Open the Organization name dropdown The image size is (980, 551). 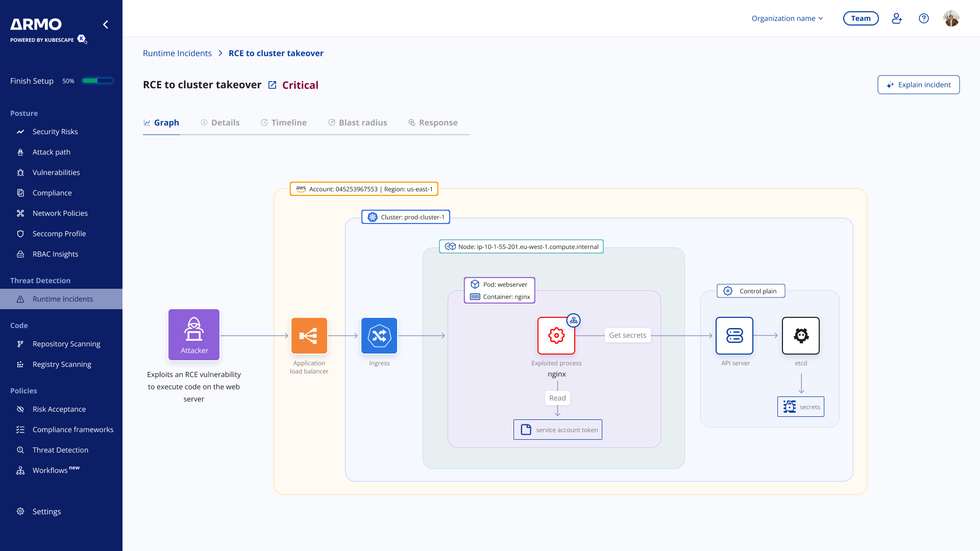[x=787, y=18]
